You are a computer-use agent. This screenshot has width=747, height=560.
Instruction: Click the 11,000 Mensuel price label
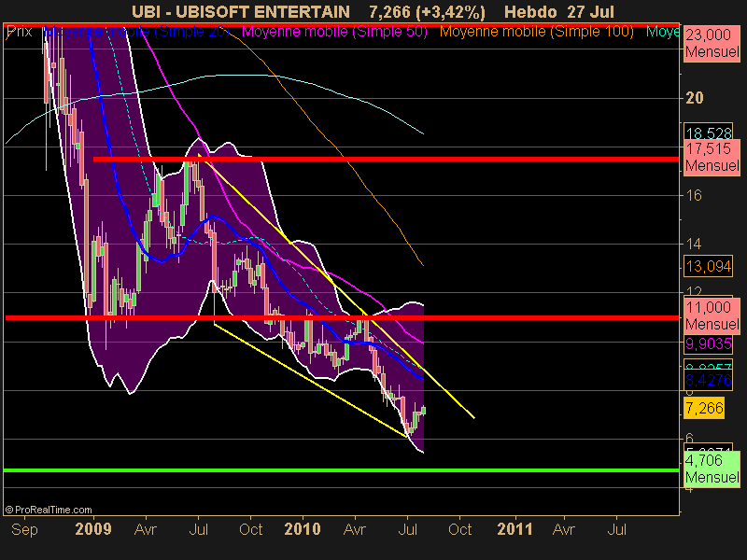tap(712, 315)
